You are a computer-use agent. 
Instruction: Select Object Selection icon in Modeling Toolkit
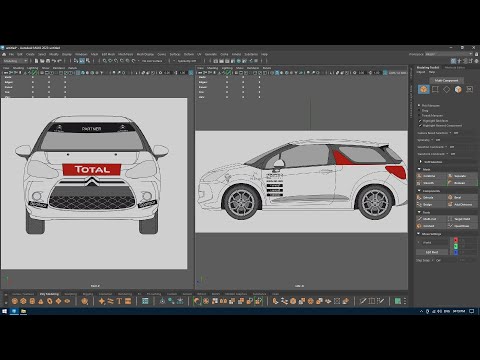tap(424, 89)
